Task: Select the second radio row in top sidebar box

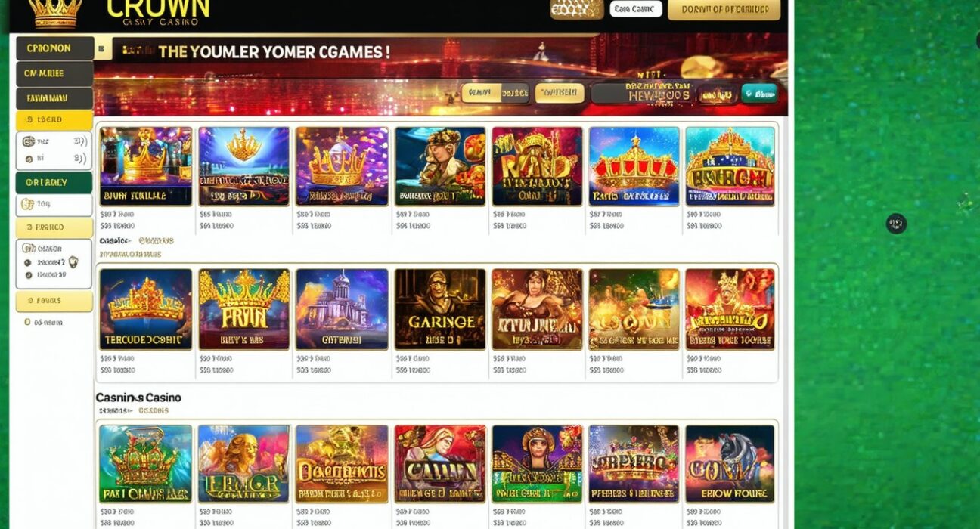Action: point(54,159)
